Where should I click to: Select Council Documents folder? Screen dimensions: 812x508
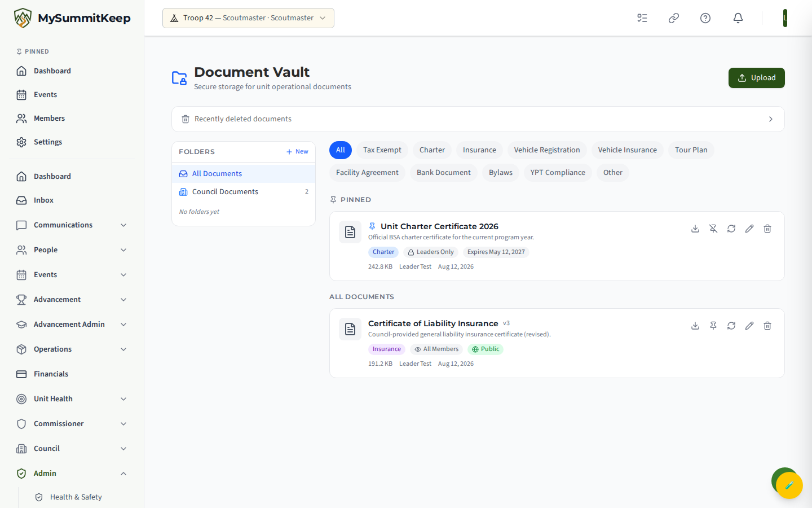244,191
